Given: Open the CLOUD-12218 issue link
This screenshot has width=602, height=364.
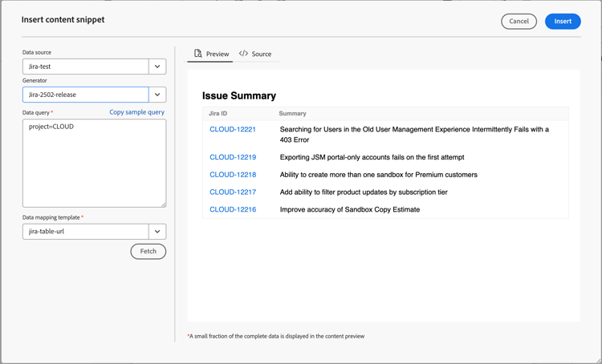Looking at the screenshot, I should 233,175.
